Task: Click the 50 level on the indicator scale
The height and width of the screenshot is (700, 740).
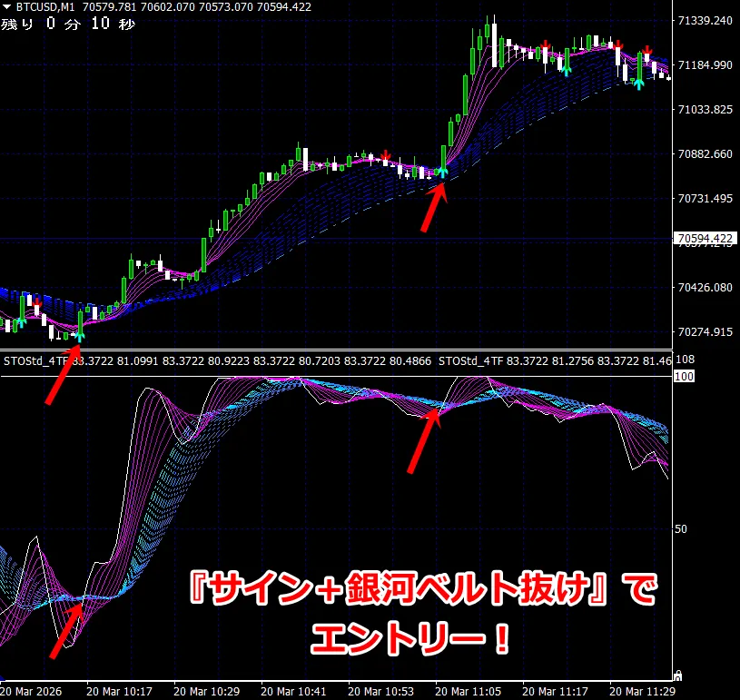Action: coord(681,529)
